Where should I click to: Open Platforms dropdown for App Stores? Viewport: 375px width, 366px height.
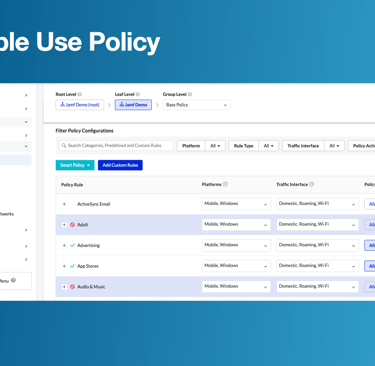point(236,266)
